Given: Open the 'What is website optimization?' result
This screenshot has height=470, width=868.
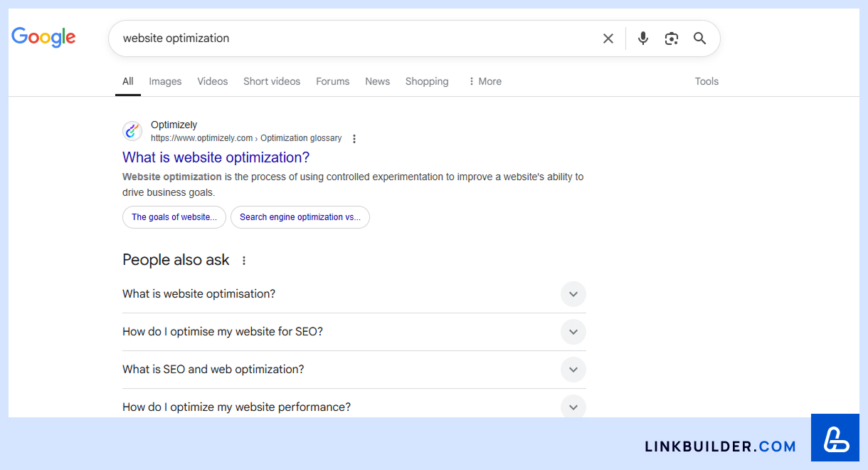Looking at the screenshot, I should click(216, 157).
